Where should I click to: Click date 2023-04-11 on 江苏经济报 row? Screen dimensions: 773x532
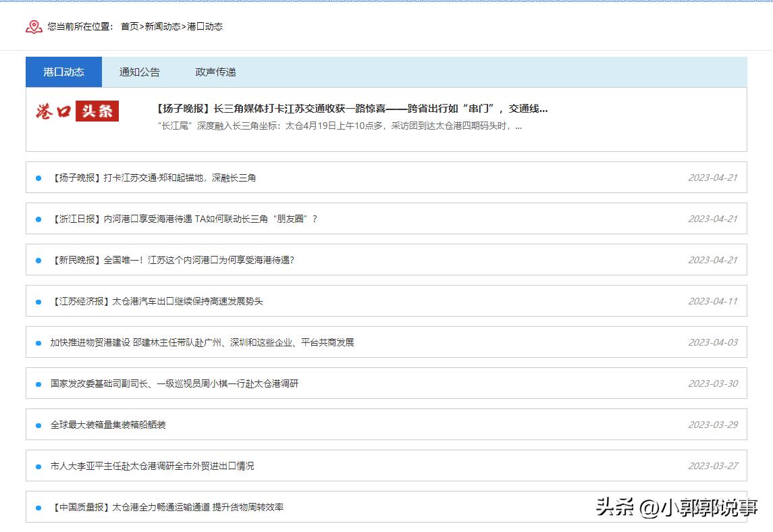(712, 301)
